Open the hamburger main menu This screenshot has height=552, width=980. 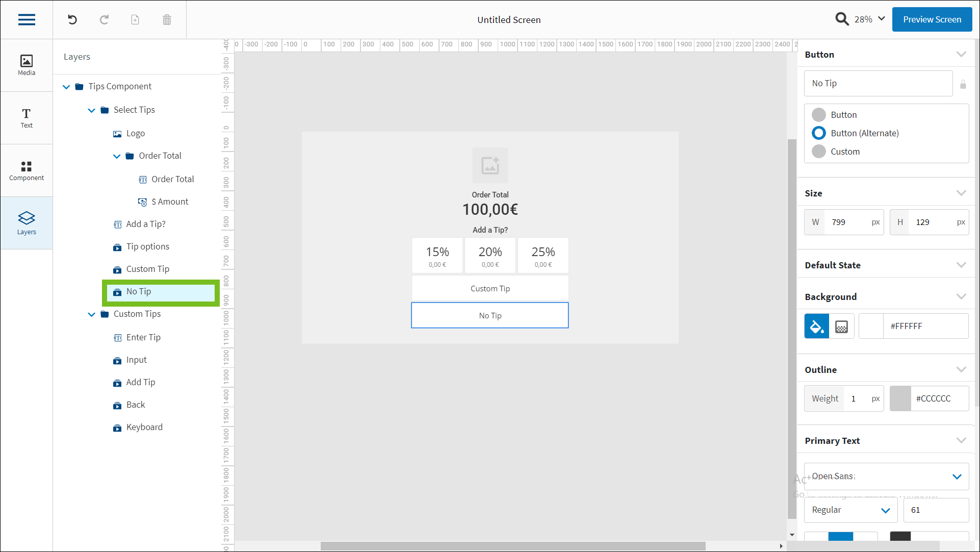click(x=27, y=19)
